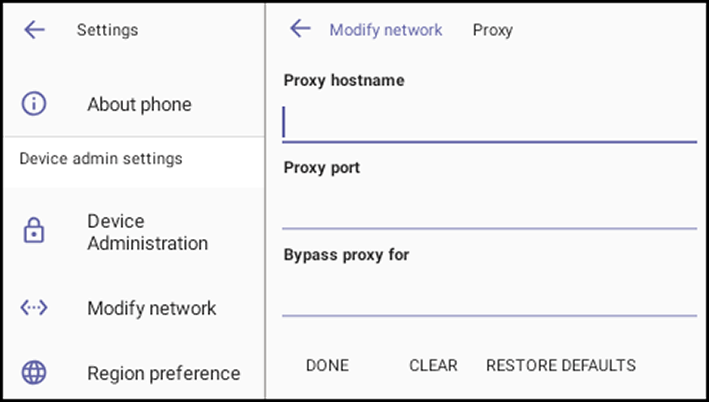Image resolution: width=709 pixels, height=402 pixels.
Task: Click the About phone info icon
Action: click(34, 104)
